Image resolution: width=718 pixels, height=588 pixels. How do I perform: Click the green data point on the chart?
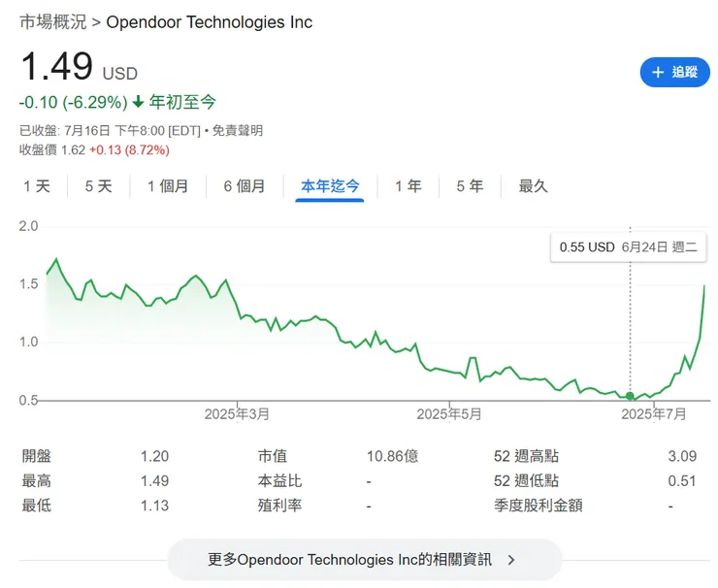[x=630, y=396]
